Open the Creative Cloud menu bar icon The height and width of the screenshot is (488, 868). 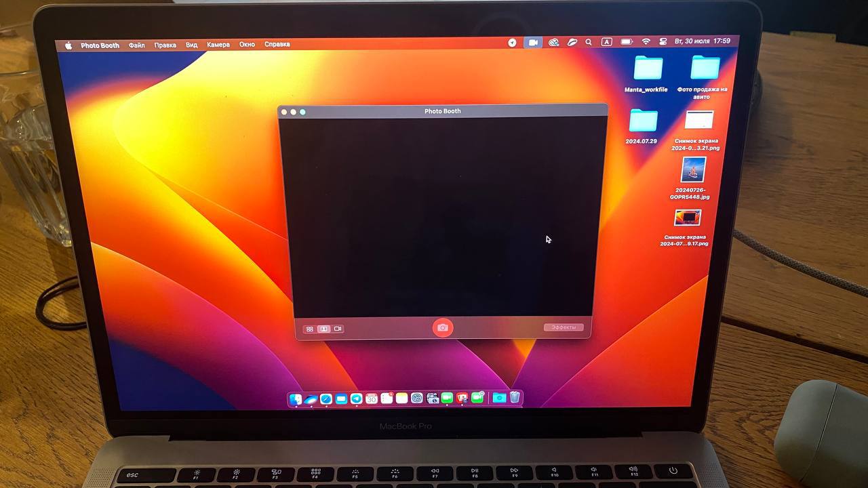(x=554, y=42)
